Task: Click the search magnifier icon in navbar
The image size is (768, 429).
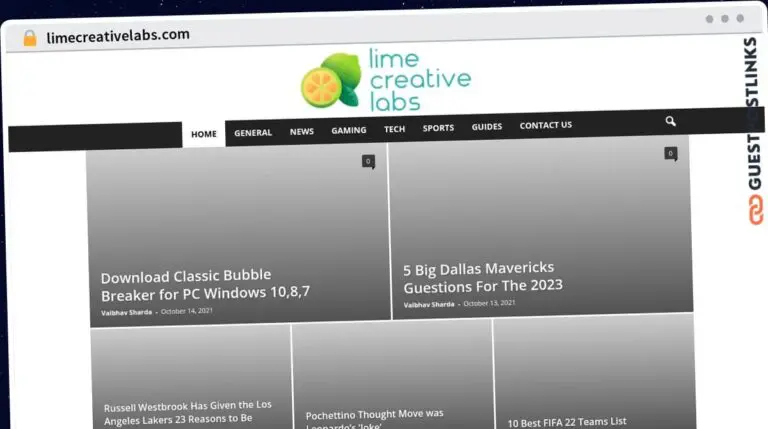Action: click(x=671, y=121)
